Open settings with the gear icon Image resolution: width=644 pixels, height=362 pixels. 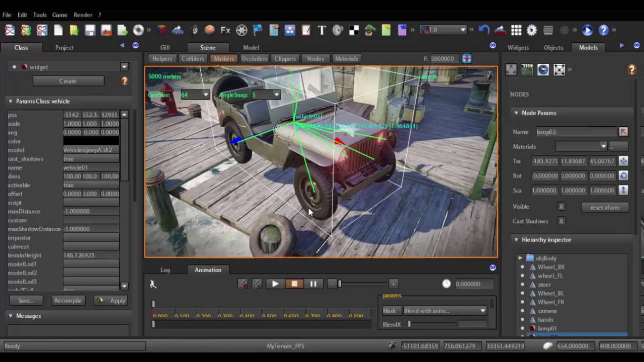click(x=532, y=30)
